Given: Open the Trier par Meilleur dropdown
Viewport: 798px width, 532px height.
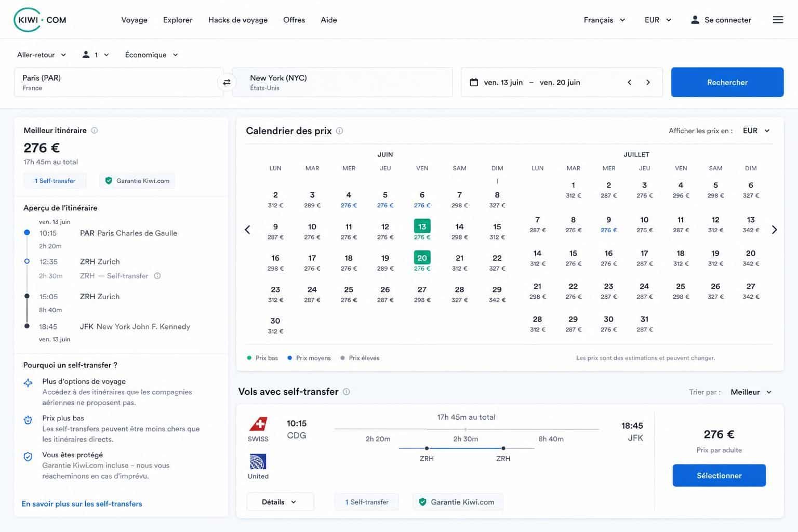Looking at the screenshot, I should [751, 392].
